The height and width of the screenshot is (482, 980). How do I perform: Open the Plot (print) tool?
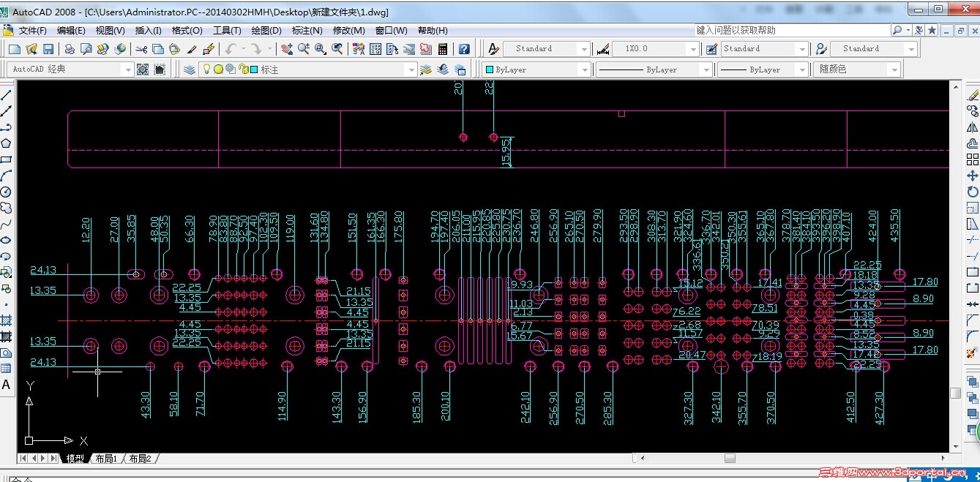coord(70,49)
